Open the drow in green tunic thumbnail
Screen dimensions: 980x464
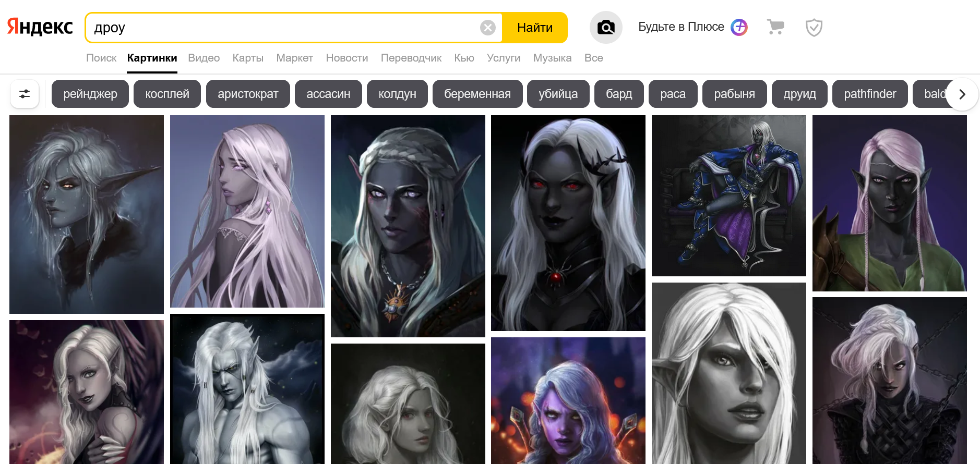point(890,203)
